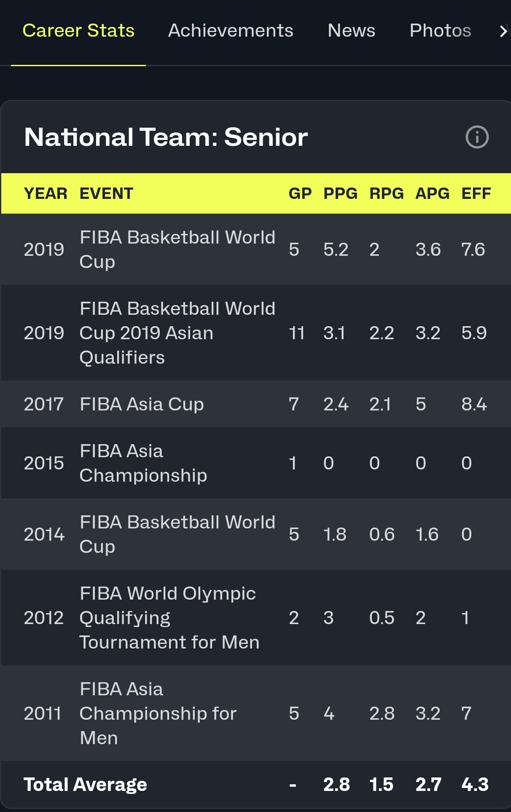Click the APG column header
511x812 pixels.
tap(432, 193)
